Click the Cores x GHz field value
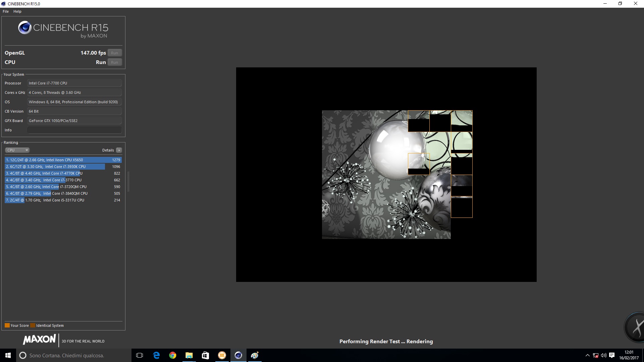The image size is (644, 362). click(74, 93)
